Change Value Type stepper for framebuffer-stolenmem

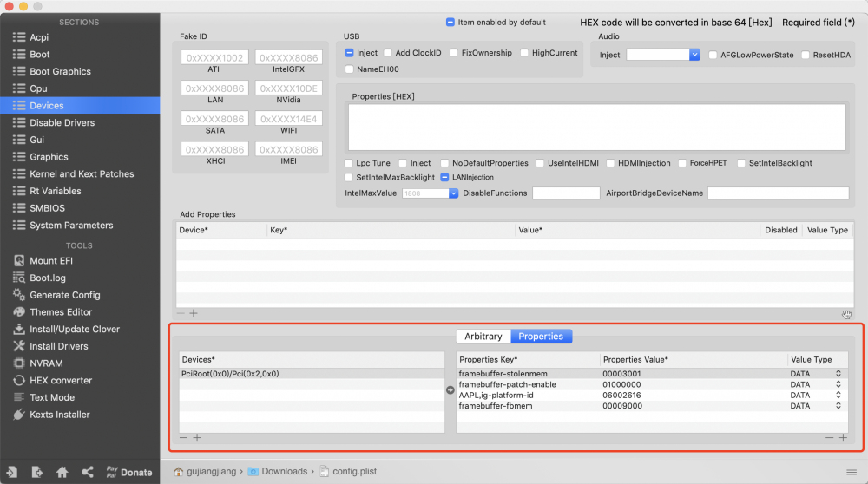tap(838, 374)
